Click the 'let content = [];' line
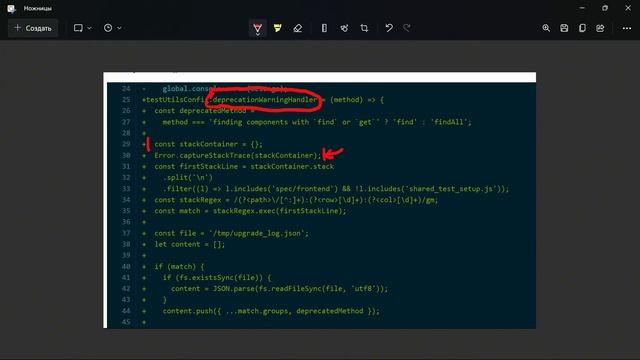 189,244
